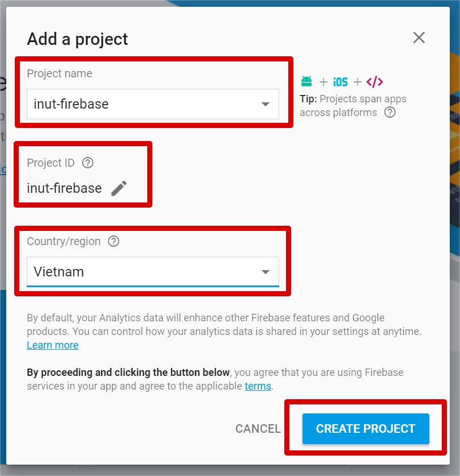Click the "Country/region" field label
Viewport: 460px width, 476px height.
point(64,241)
